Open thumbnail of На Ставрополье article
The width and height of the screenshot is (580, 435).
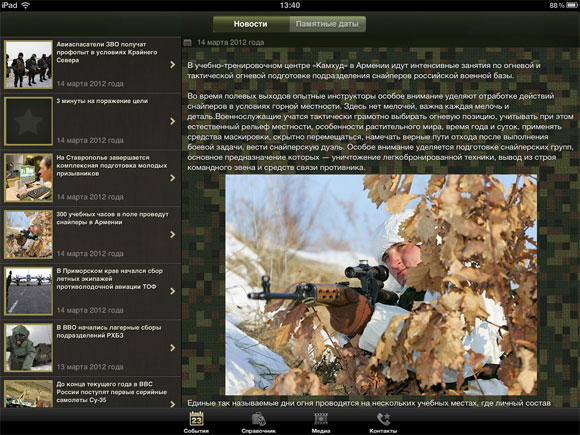tap(28, 178)
